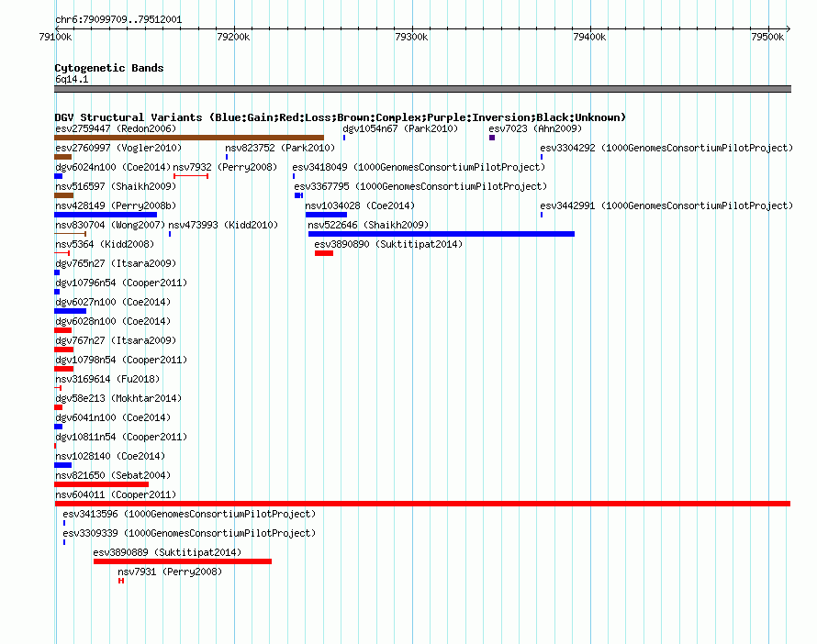Select esv3413596 variant label
The image size is (817, 644).
[x=189, y=514]
